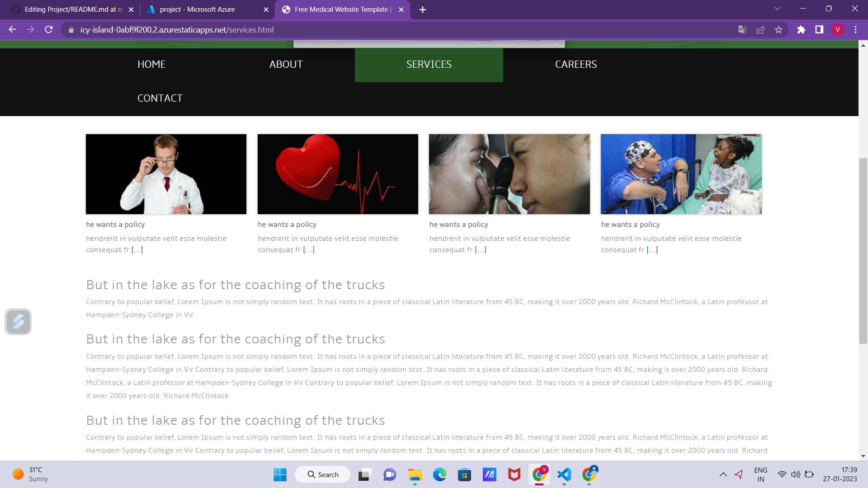
Task: Bookmark this page with star icon
Action: click(x=778, y=30)
